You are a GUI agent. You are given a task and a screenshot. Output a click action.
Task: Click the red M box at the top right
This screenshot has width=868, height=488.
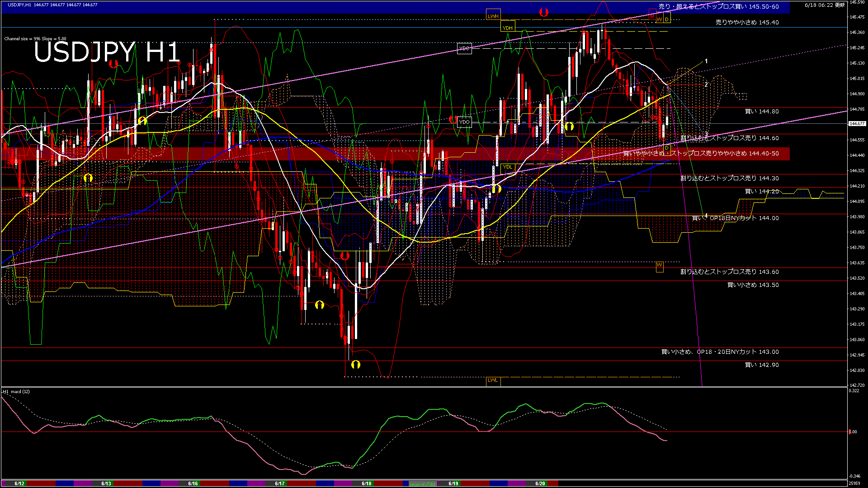click(x=652, y=14)
